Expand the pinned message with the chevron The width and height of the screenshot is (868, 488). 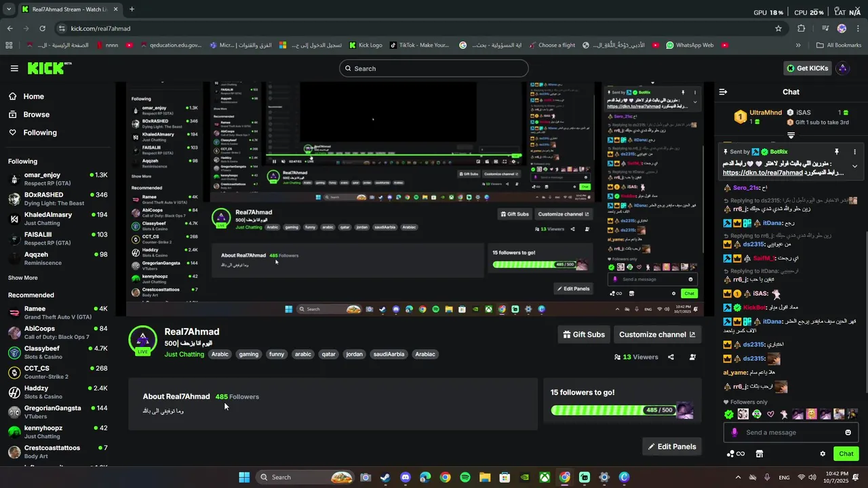[854, 167]
